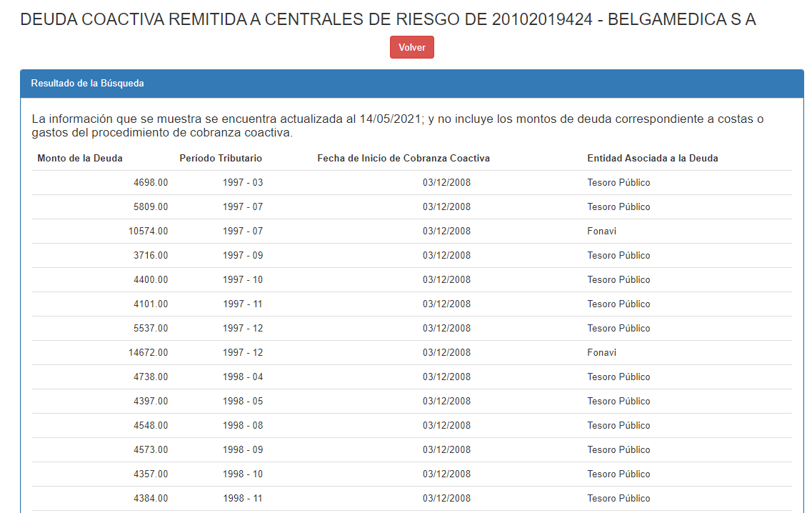The width and height of the screenshot is (812, 513).
Task: Click date 03/12/2008 in the 4397.00 row
Action: 446,402
